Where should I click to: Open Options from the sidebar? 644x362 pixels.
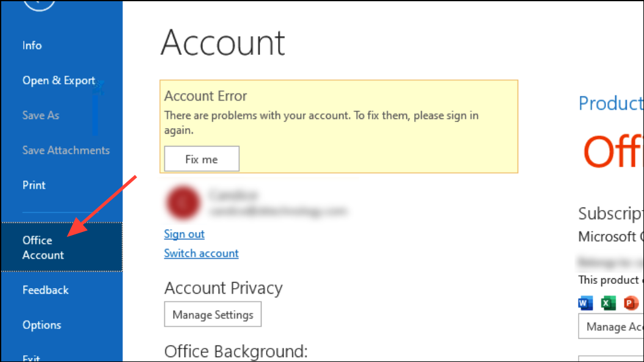pos(42,325)
